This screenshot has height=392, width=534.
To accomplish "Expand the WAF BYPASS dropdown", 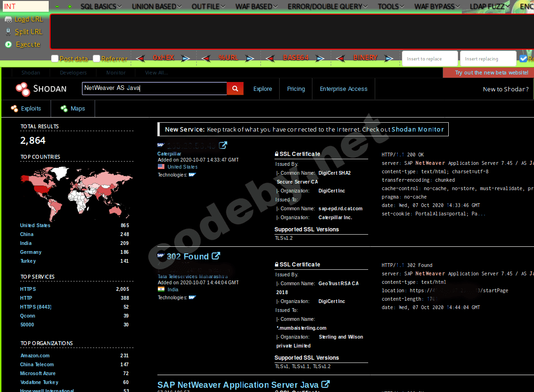I will point(438,7).
